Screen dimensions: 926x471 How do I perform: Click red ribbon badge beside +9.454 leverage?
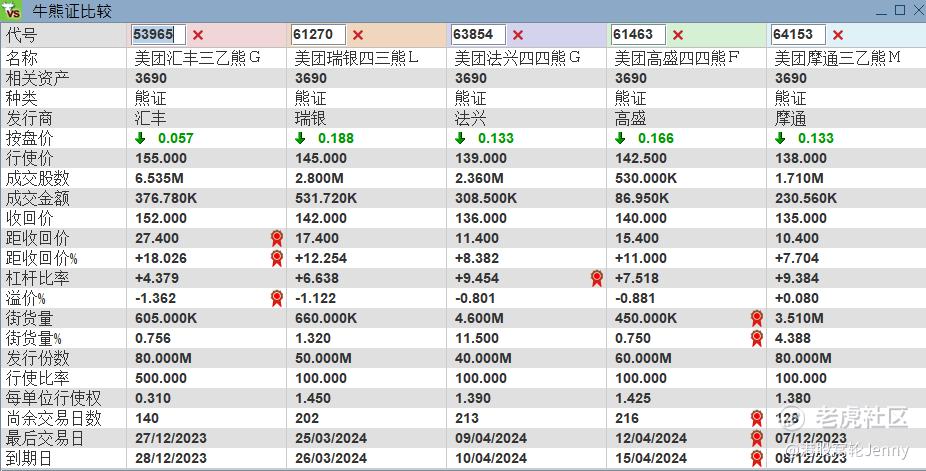click(596, 279)
